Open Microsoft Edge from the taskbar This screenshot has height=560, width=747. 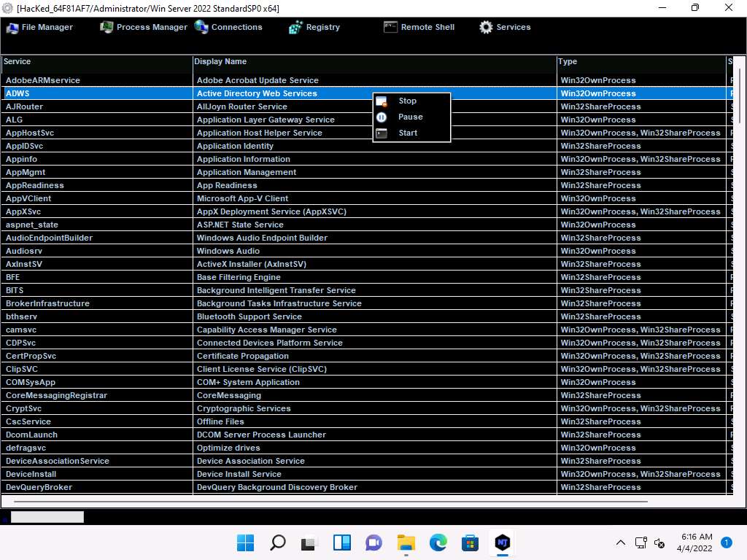(438, 542)
